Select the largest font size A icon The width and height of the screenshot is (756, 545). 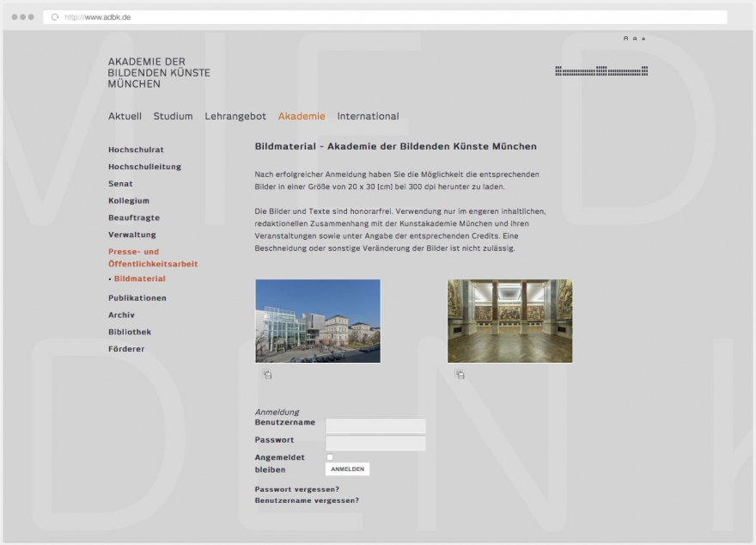point(625,38)
